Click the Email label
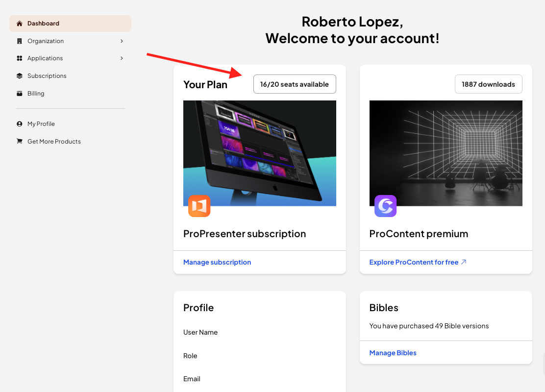 [192, 379]
